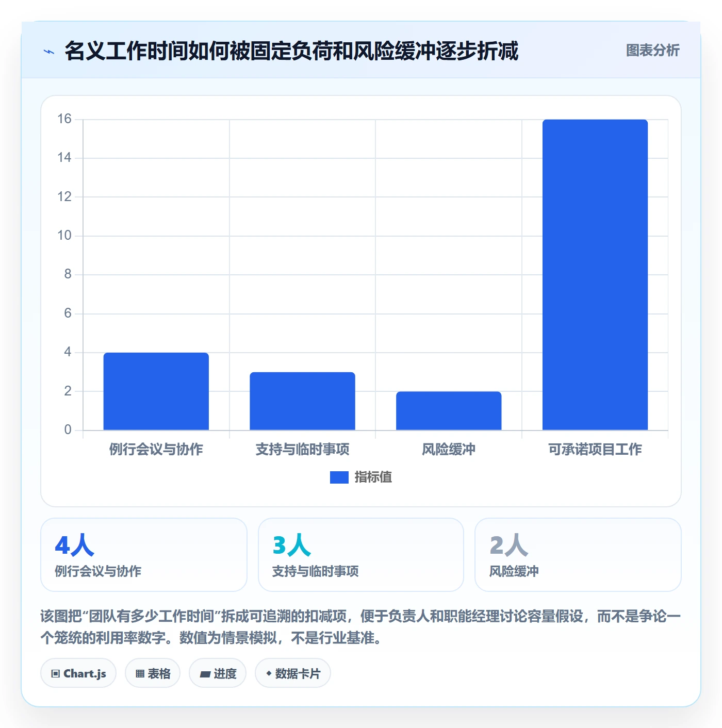Click the lightning icon beside the title
Screen dimensions: 722x728
49,52
